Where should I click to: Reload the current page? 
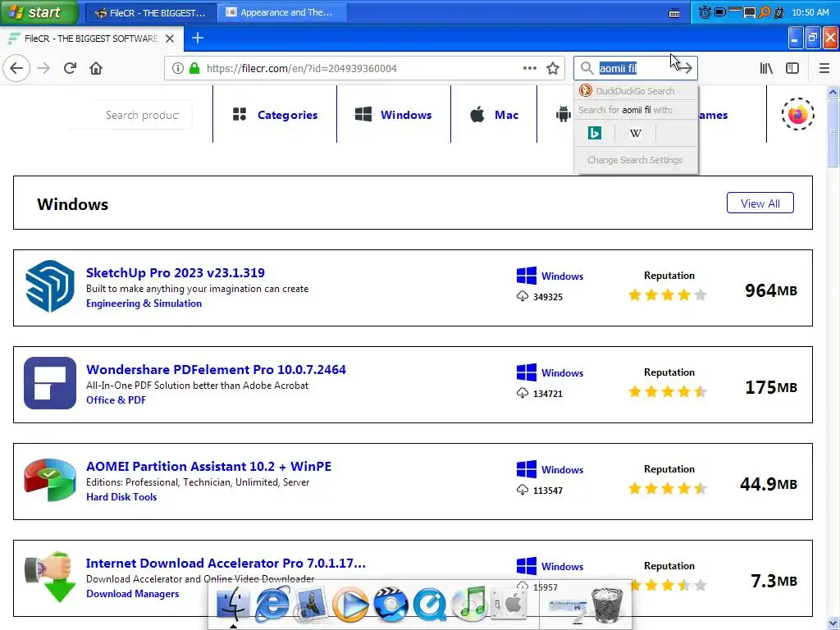pos(70,69)
